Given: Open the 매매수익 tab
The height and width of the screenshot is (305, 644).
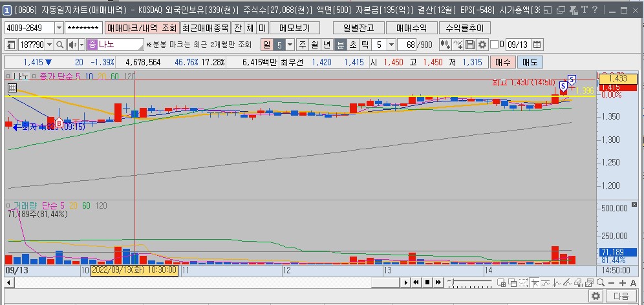Looking at the screenshot, I should [x=411, y=28].
